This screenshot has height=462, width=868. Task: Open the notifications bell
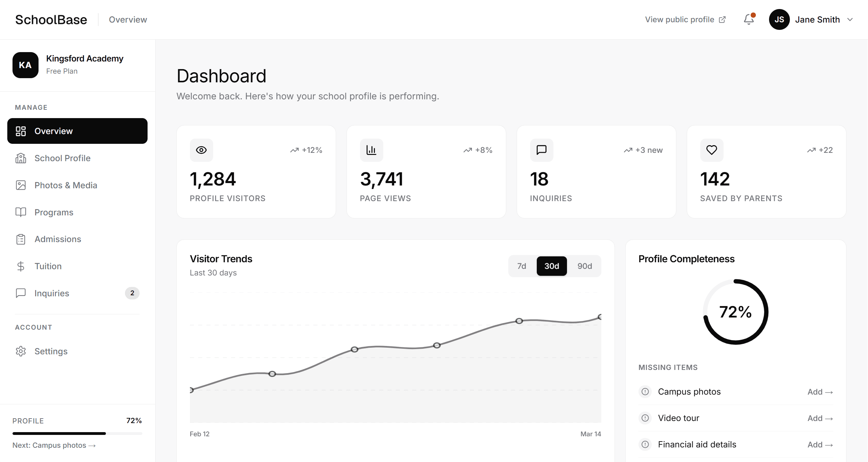(x=749, y=19)
